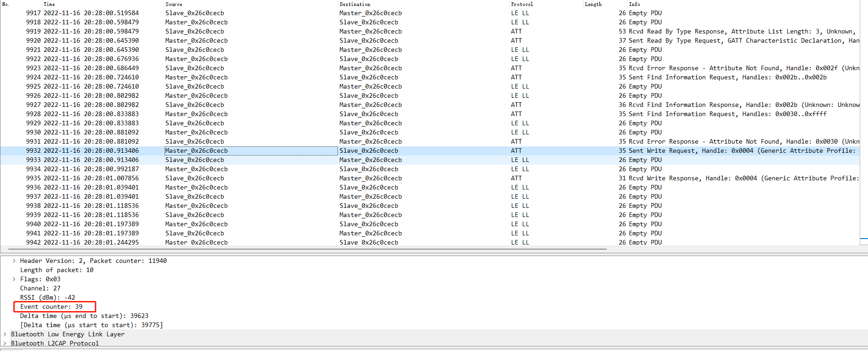The image size is (868, 351).
Task: Expand the Header Version tree node
Action: (14, 261)
